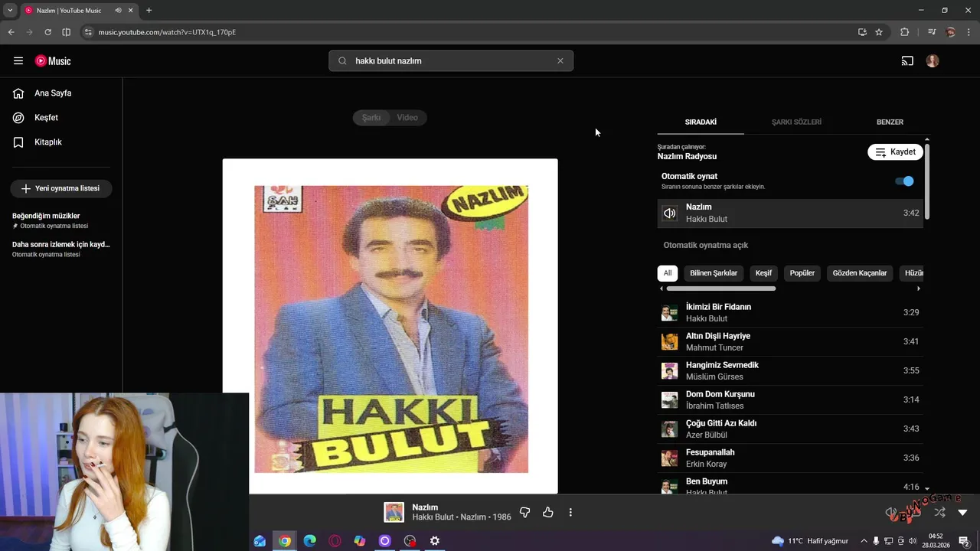980x551 pixels.
Task: Click the Hakkı Bulut album art
Action: (x=390, y=327)
